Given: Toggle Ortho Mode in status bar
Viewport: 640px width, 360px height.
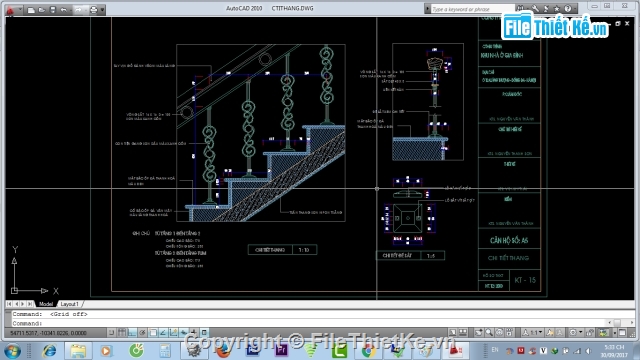Looking at the screenshot, I should 132,333.
